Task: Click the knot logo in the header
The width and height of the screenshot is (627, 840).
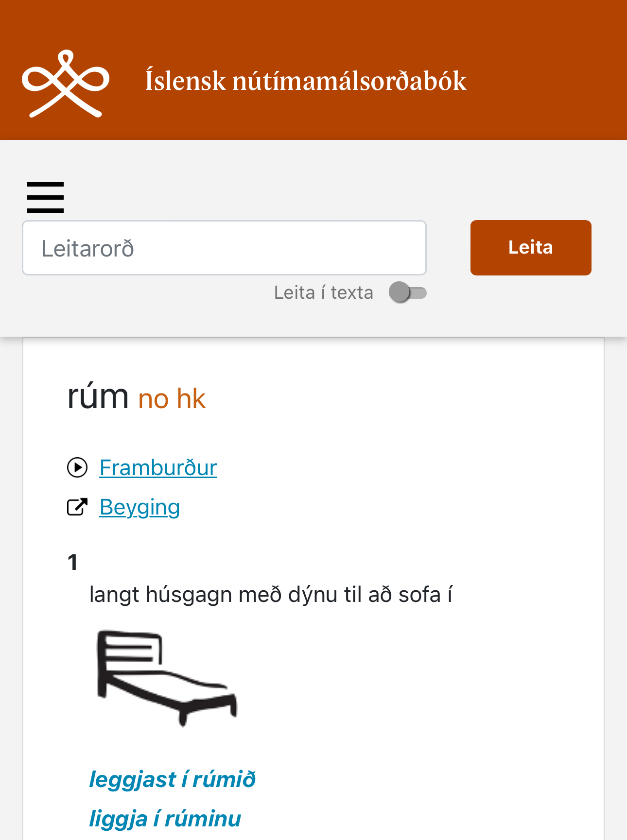Action: [x=66, y=84]
